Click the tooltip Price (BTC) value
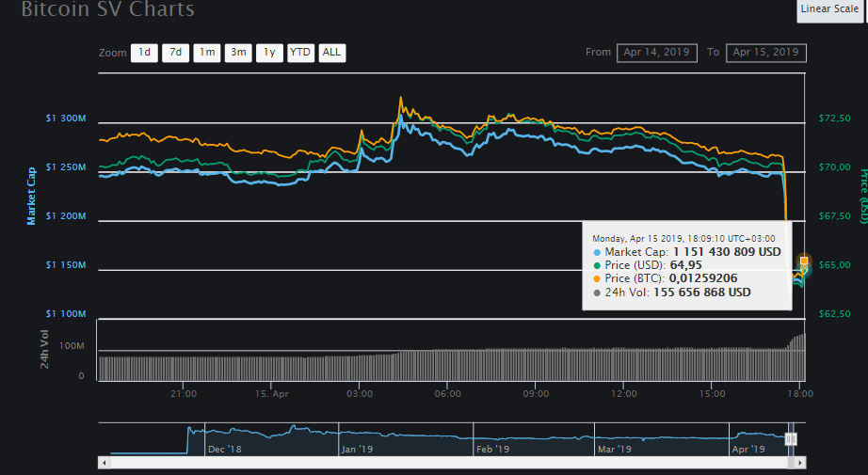868x475 pixels. (x=703, y=278)
